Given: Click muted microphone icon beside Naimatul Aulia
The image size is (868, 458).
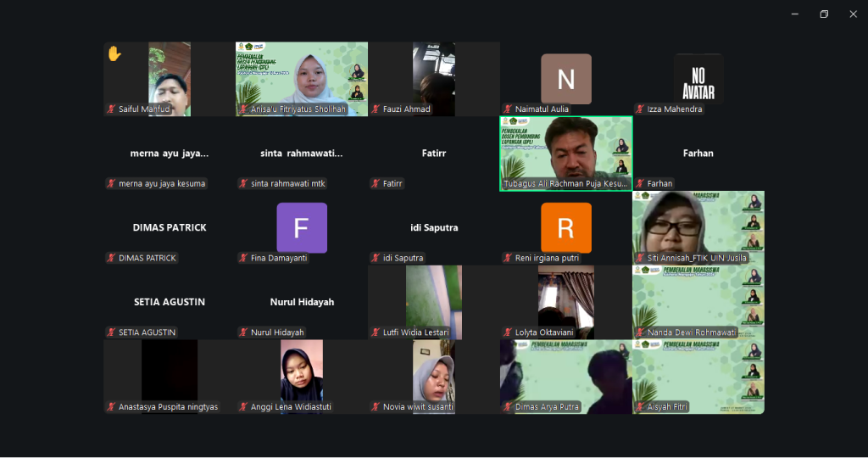Looking at the screenshot, I should coord(508,109).
